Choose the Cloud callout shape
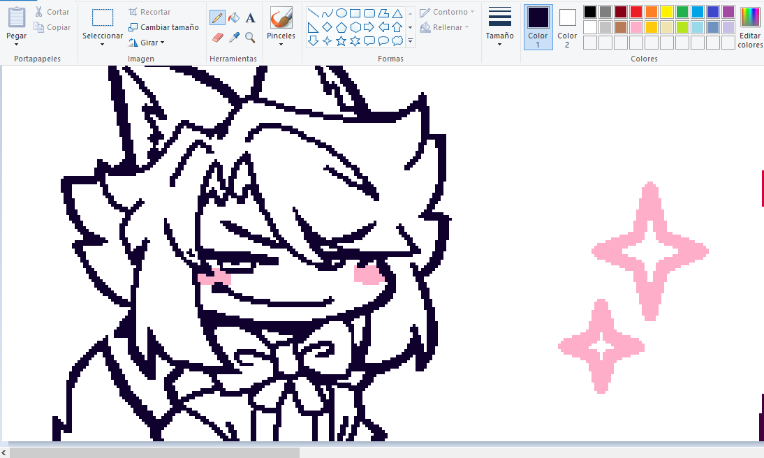The width and height of the screenshot is (764, 458). (398, 41)
